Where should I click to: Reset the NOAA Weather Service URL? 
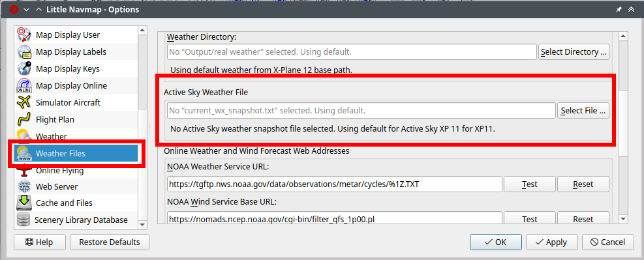(x=583, y=184)
